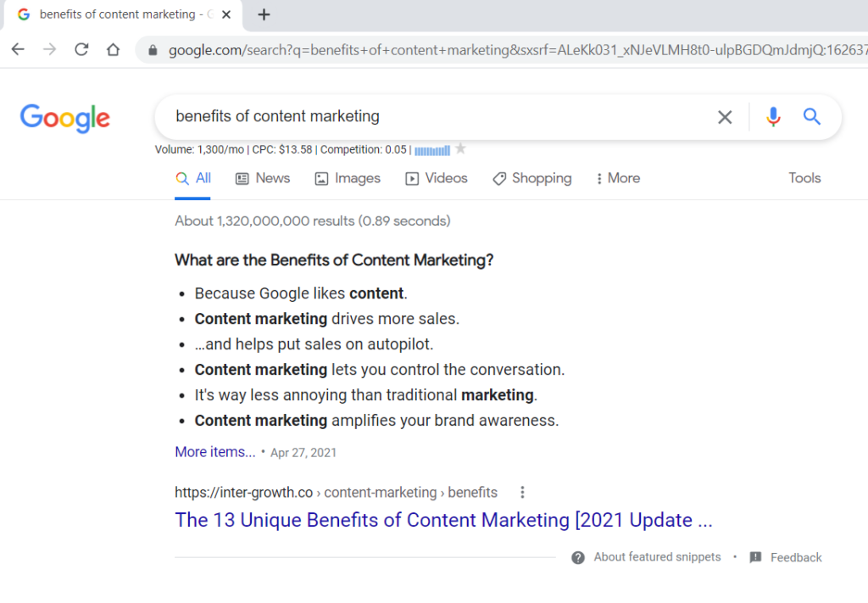Switch to the Shopping tab
868x603 pixels.
coord(532,178)
